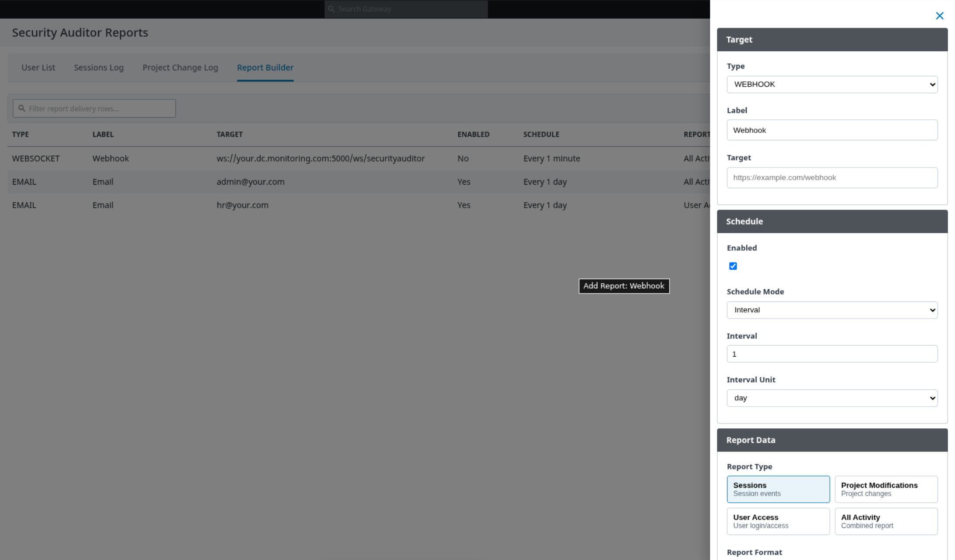Click the Every 1 minute schedule cell

pyautogui.click(x=551, y=158)
